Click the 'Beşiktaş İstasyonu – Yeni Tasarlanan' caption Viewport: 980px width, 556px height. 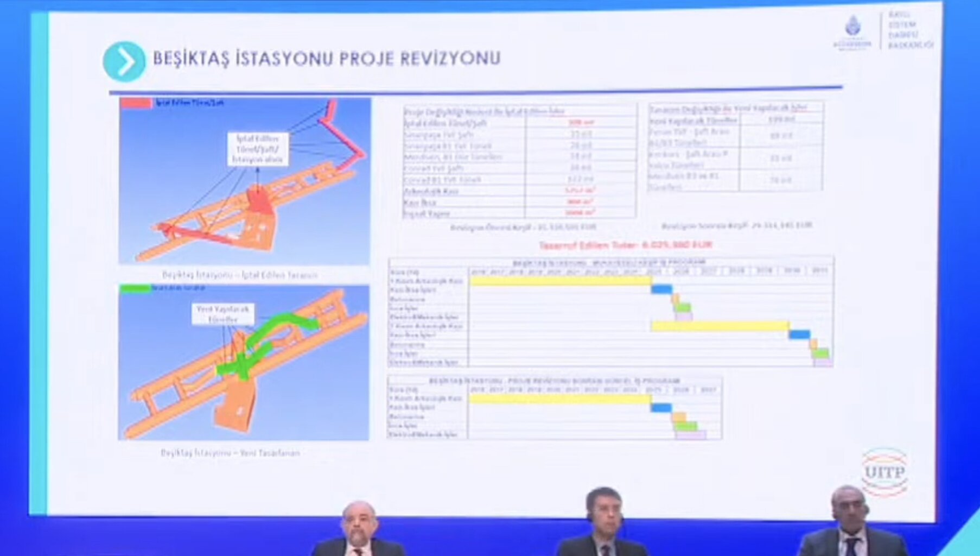[230, 453]
